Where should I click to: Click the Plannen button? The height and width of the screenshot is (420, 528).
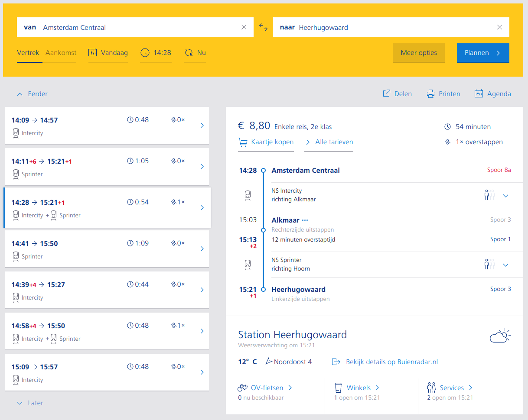pos(483,53)
